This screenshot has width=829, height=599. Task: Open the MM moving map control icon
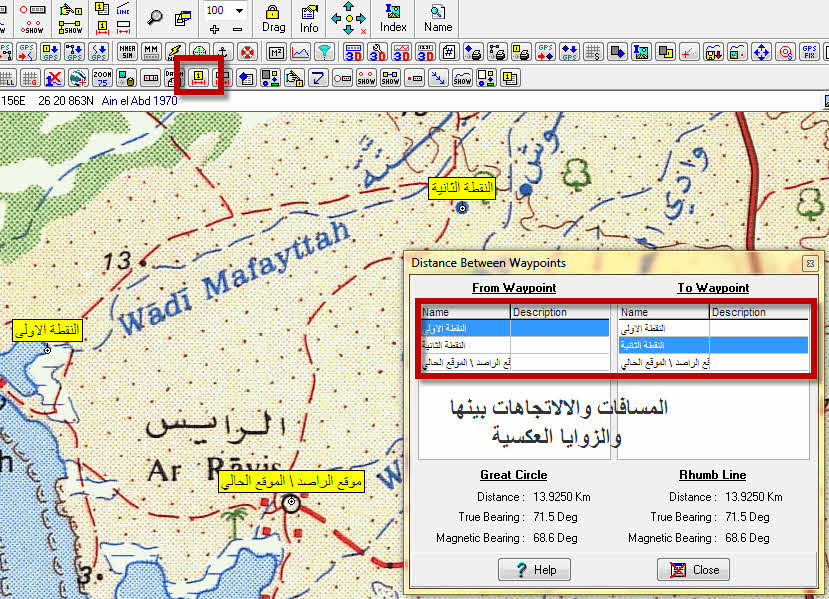pos(151,52)
